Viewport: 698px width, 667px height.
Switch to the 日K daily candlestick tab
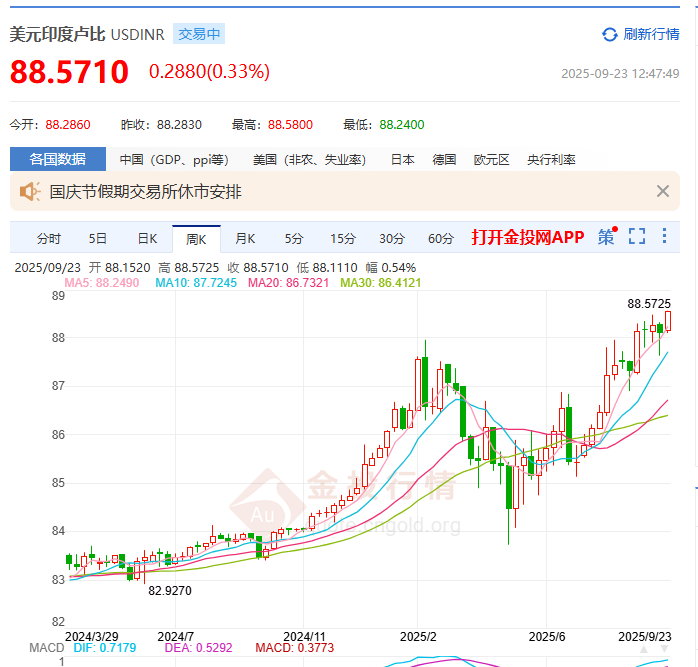tap(147, 238)
